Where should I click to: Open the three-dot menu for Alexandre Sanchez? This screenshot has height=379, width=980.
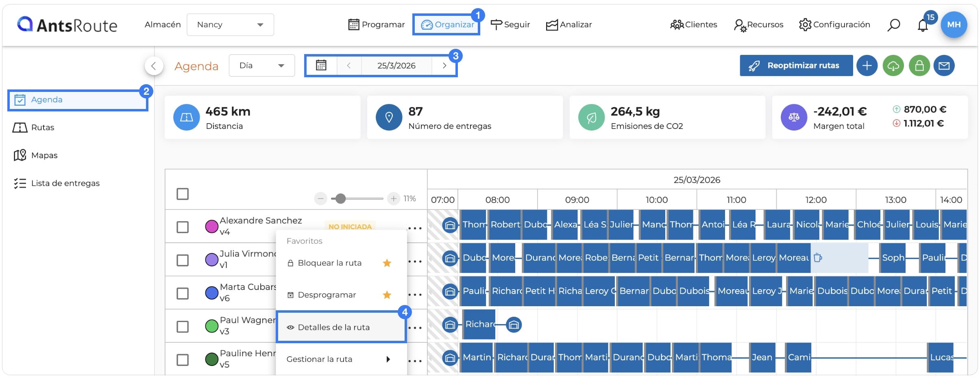coord(415,228)
